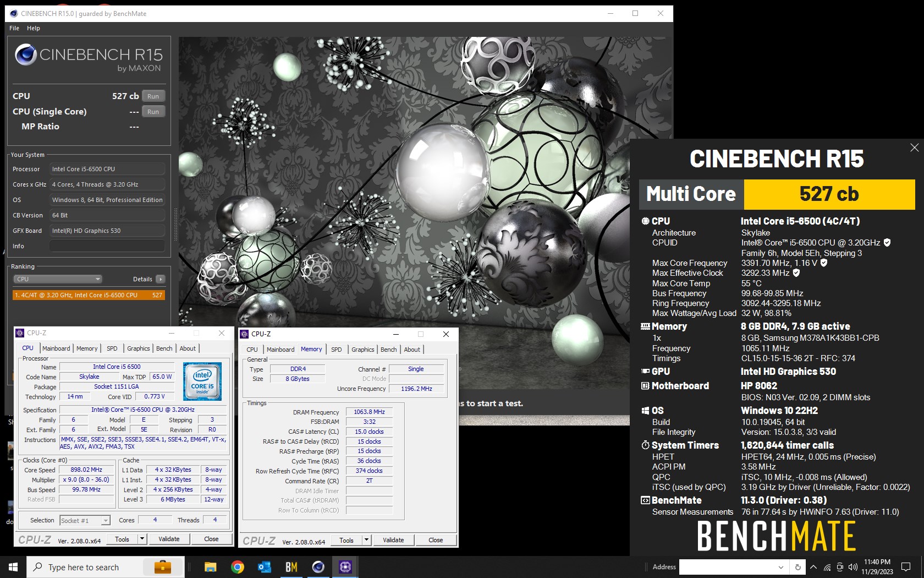Click the verified shield beside CPUID in BenchMate
Image resolution: width=924 pixels, height=578 pixels.
887,243
